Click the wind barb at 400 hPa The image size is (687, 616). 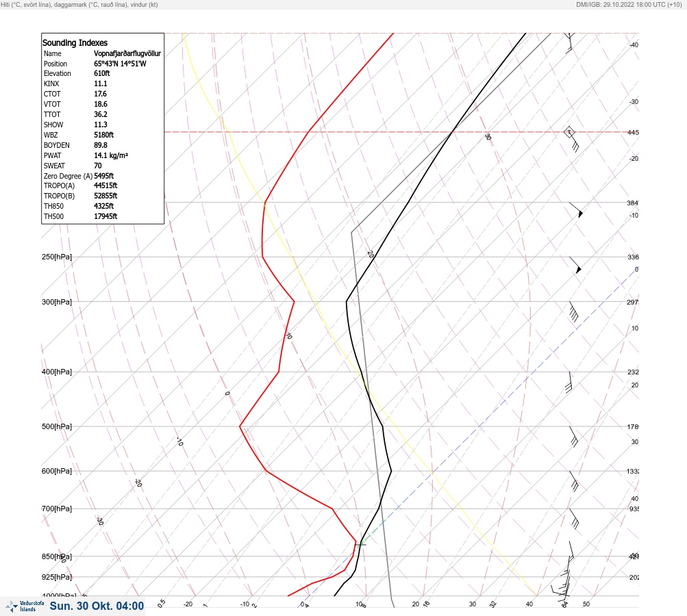[570, 382]
